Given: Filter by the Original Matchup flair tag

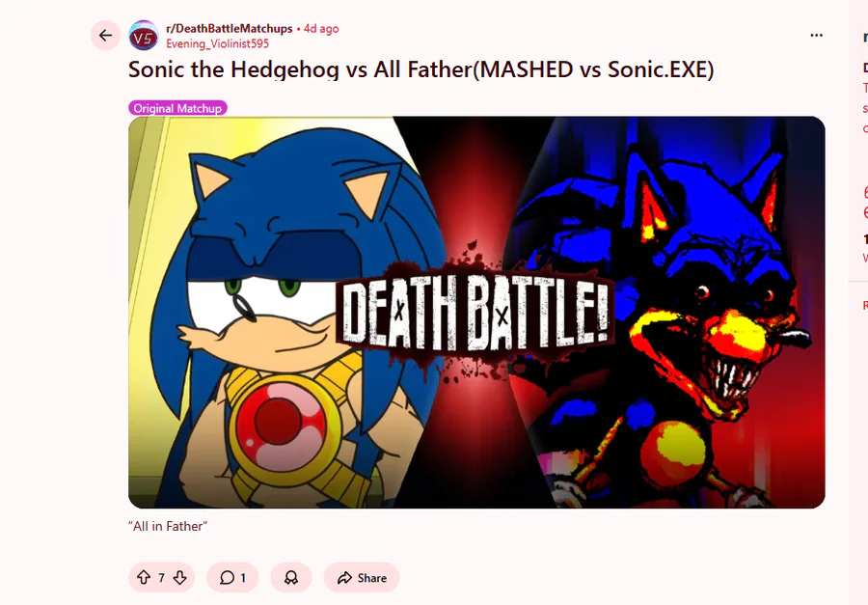Looking at the screenshot, I should pos(177,108).
